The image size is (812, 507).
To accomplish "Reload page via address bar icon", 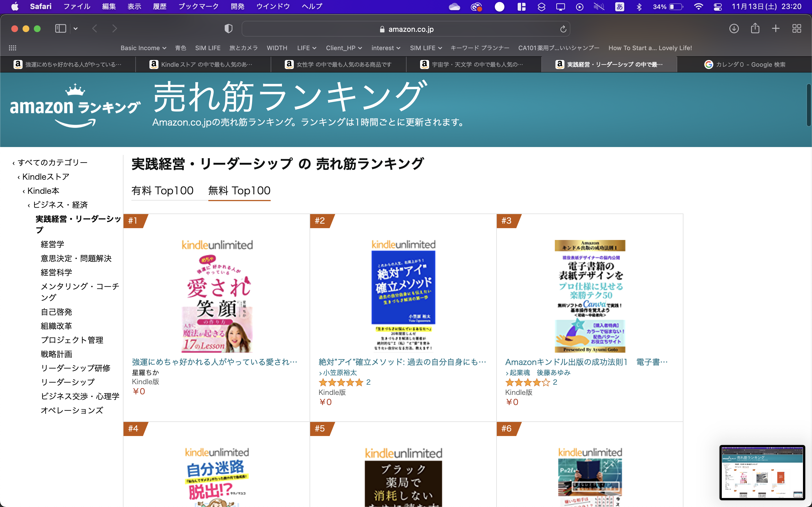I will (x=563, y=29).
